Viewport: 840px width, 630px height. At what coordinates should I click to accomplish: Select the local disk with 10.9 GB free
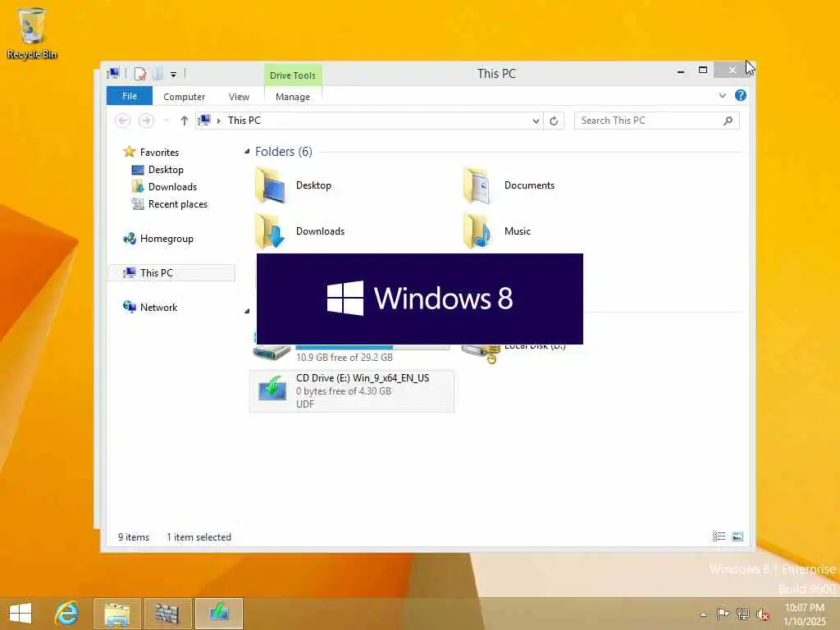point(351,353)
